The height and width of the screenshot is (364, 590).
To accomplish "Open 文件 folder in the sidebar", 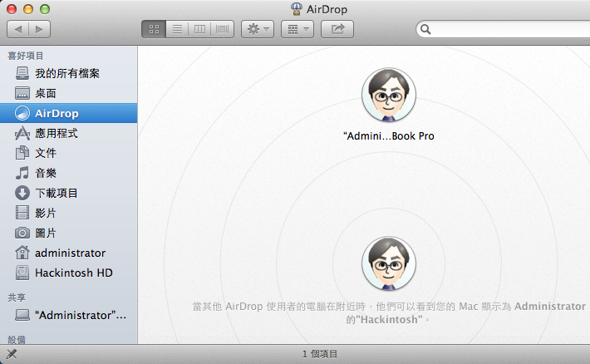I will pos(68,153).
